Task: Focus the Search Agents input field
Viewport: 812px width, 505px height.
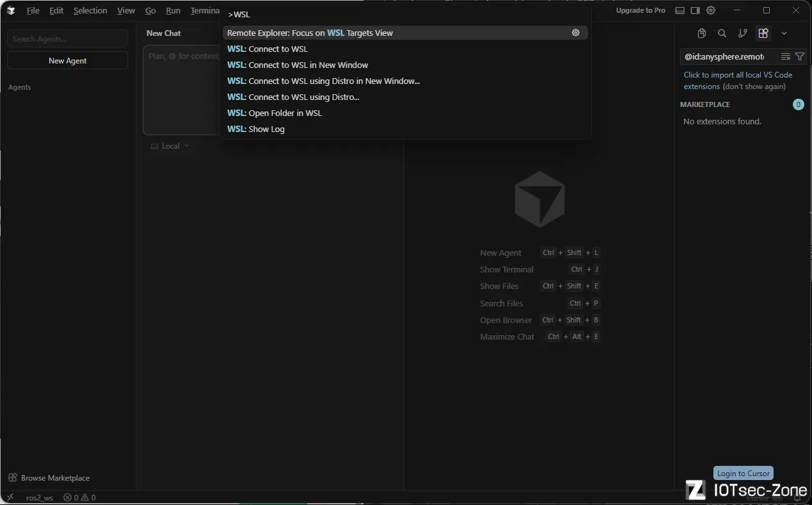Action: tap(67, 39)
